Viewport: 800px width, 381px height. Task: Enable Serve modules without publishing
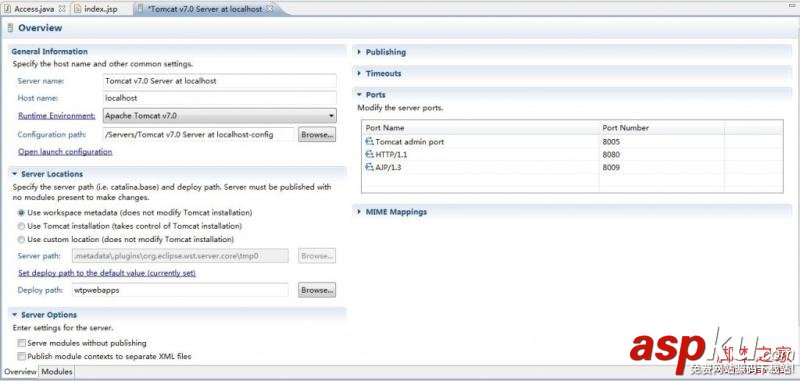[x=21, y=343]
